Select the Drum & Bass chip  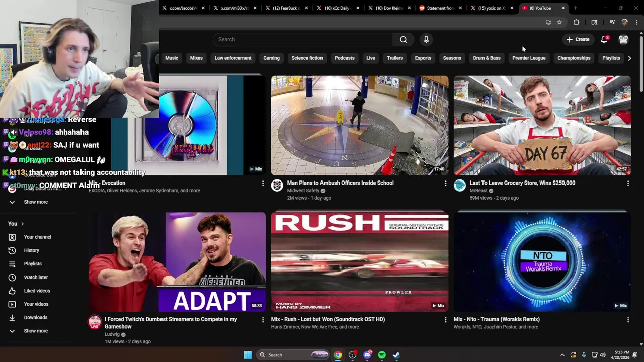point(487,58)
